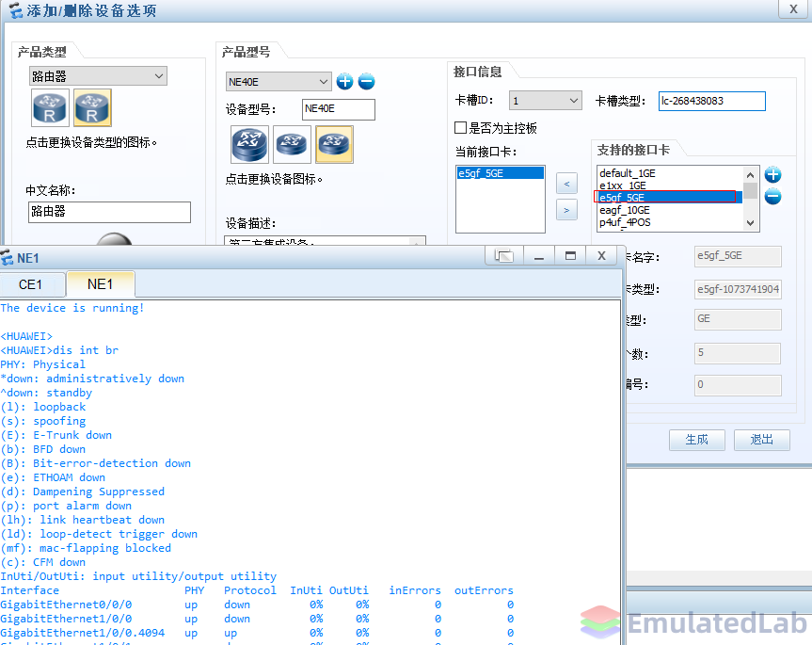Switch to the NE1 tab

click(x=100, y=284)
